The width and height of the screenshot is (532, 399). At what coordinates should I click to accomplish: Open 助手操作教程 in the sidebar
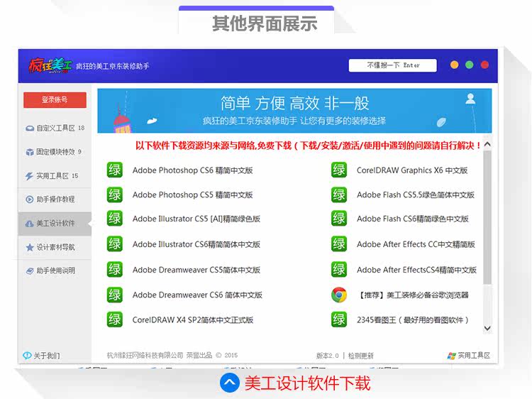coord(55,199)
